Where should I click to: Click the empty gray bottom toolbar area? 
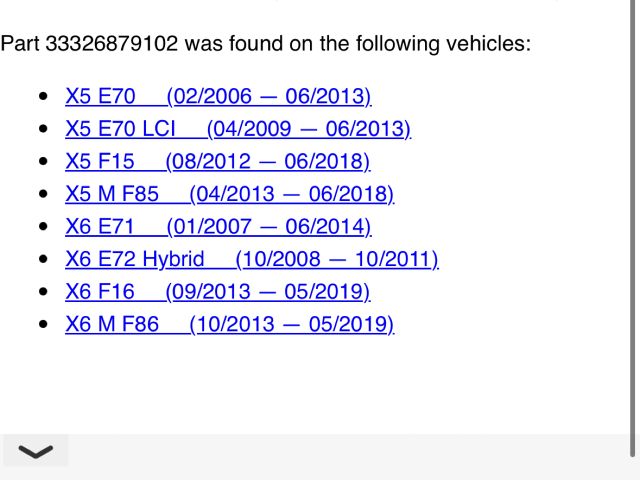click(350, 452)
